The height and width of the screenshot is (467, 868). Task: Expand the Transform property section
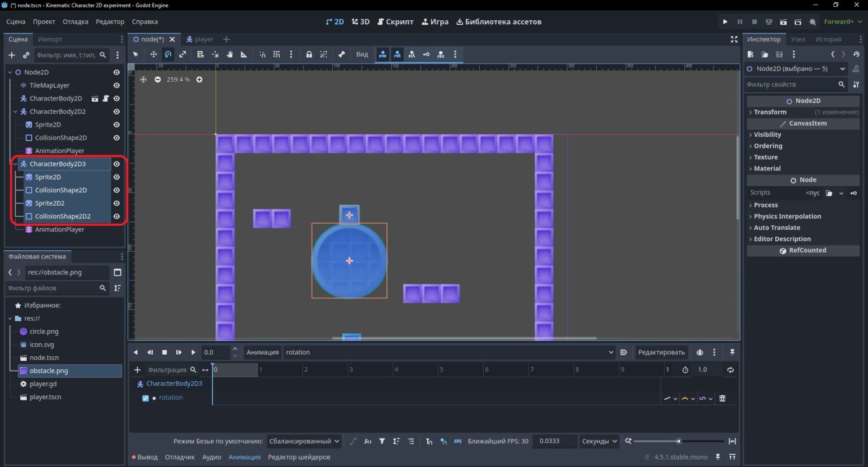coord(803,112)
